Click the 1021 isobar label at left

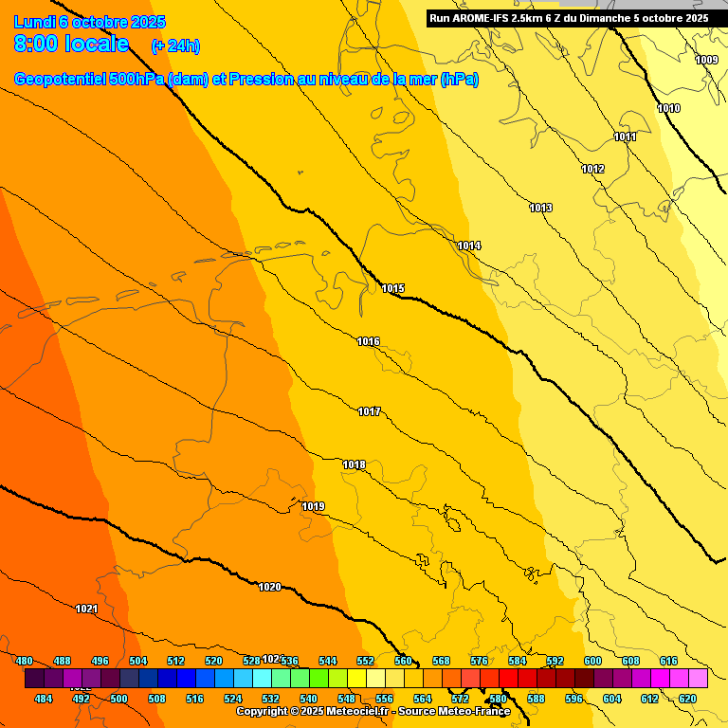[x=86, y=609]
